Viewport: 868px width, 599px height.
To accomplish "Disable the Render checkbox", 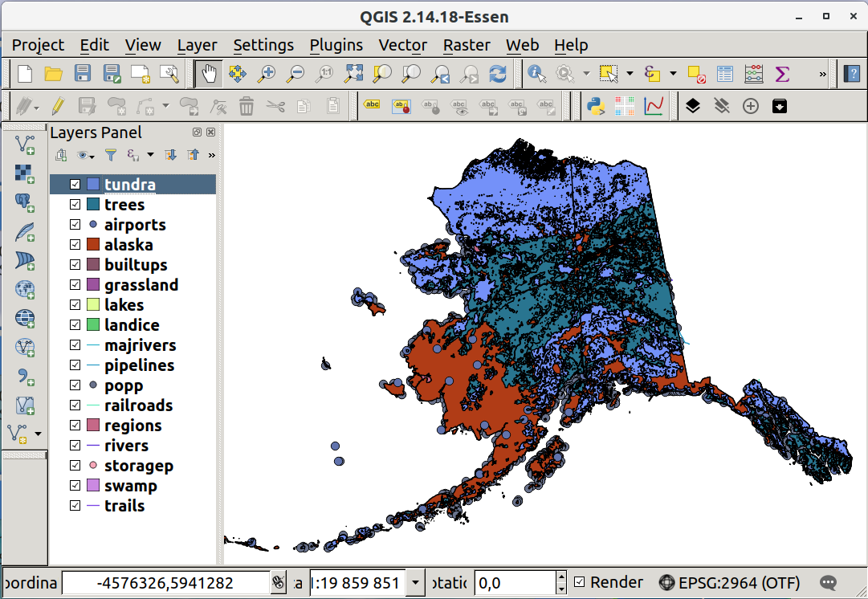I will (579, 582).
